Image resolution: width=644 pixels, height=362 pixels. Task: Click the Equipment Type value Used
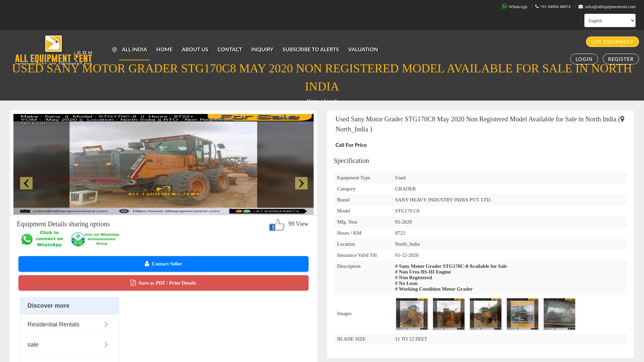coord(400,178)
